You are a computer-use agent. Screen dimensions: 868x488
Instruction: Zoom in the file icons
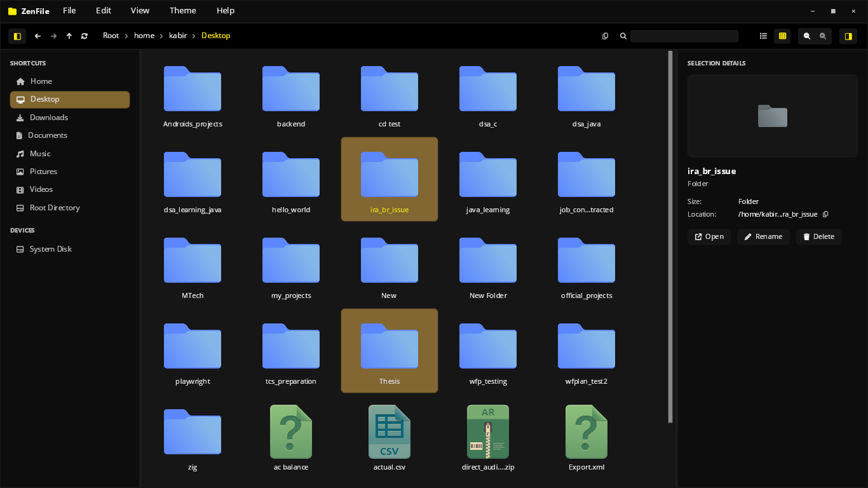pyautogui.click(x=823, y=36)
